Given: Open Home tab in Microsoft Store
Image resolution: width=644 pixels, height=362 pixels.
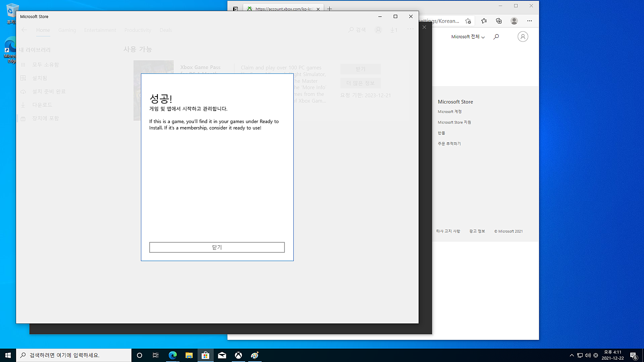Looking at the screenshot, I should tap(43, 30).
